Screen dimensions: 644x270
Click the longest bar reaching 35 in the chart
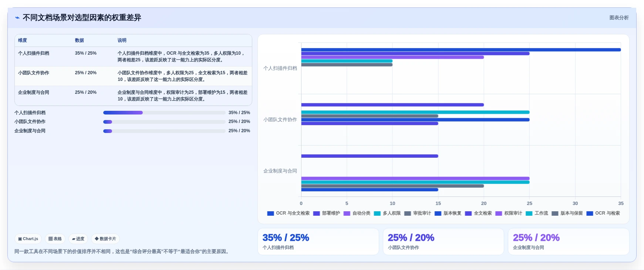pyautogui.click(x=461, y=49)
